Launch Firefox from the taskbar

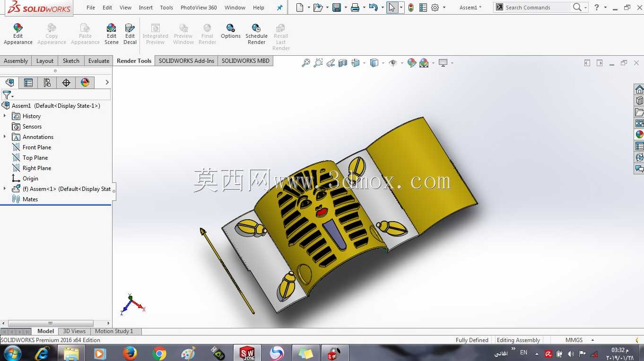[x=130, y=353]
